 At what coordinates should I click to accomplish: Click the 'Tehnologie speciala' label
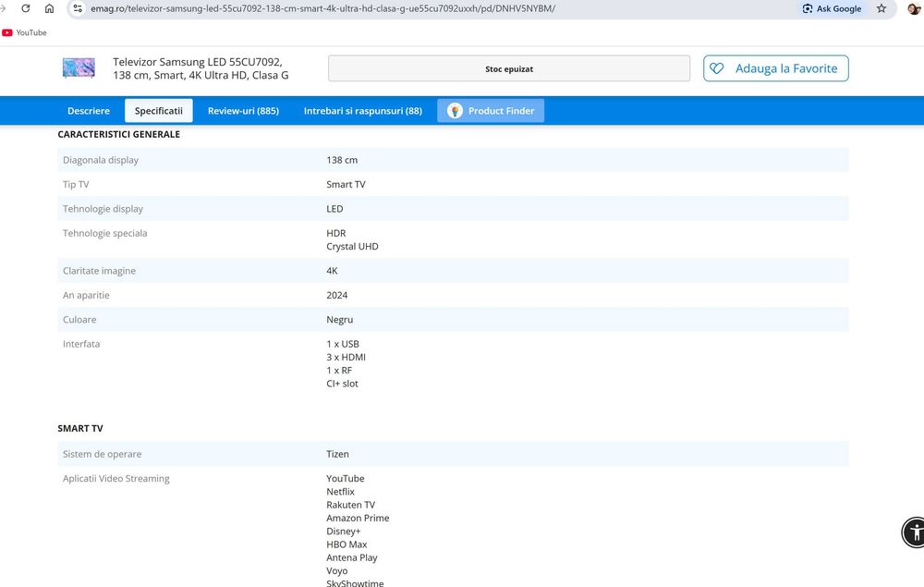[x=105, y=233]
